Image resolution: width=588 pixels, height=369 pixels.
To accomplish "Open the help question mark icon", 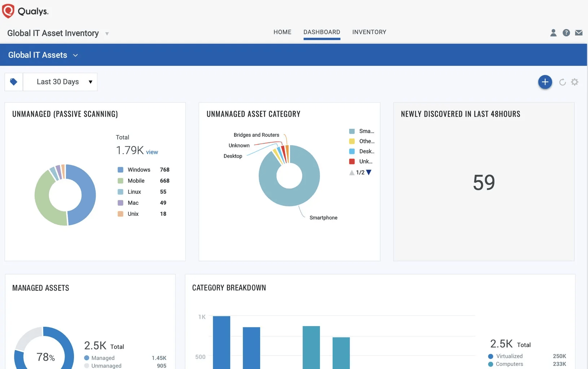I will point(566,33).
